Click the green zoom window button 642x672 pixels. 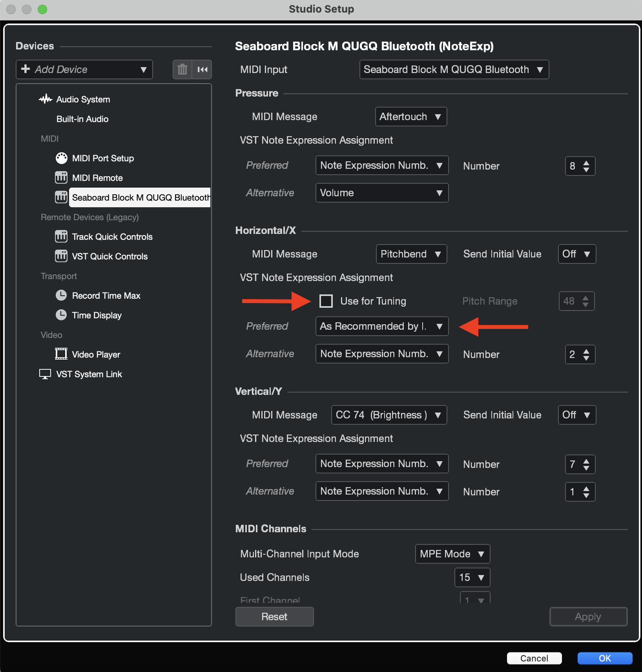tap(42, 9)
